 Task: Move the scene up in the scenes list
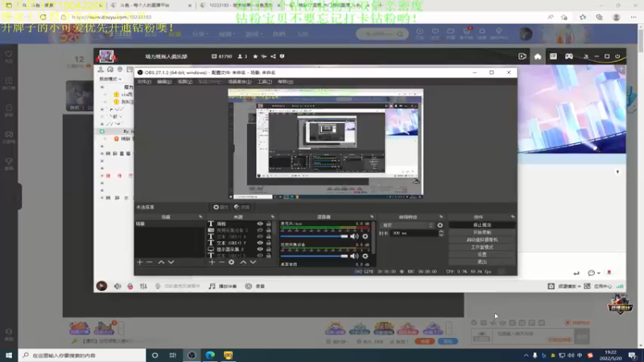(162, 262)
